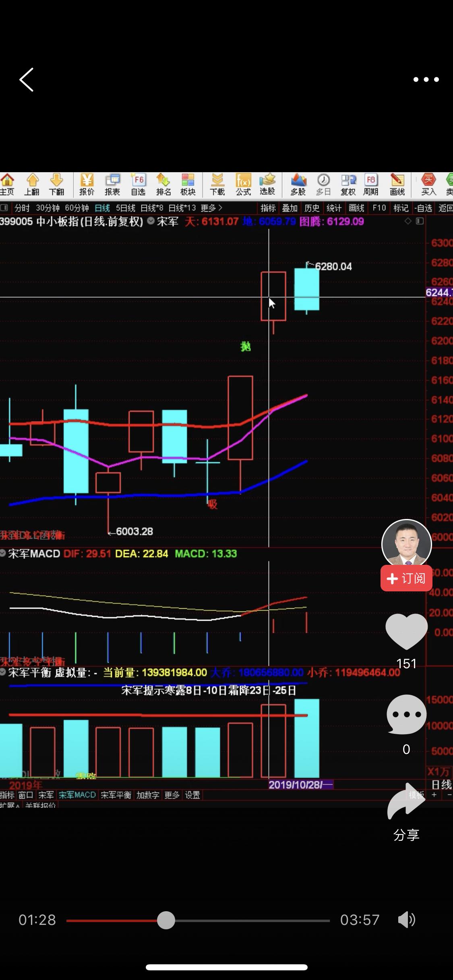This screenshot has height=980, width=453.
Task: Select the bottom 指标 tab
Action: (7, 795)
